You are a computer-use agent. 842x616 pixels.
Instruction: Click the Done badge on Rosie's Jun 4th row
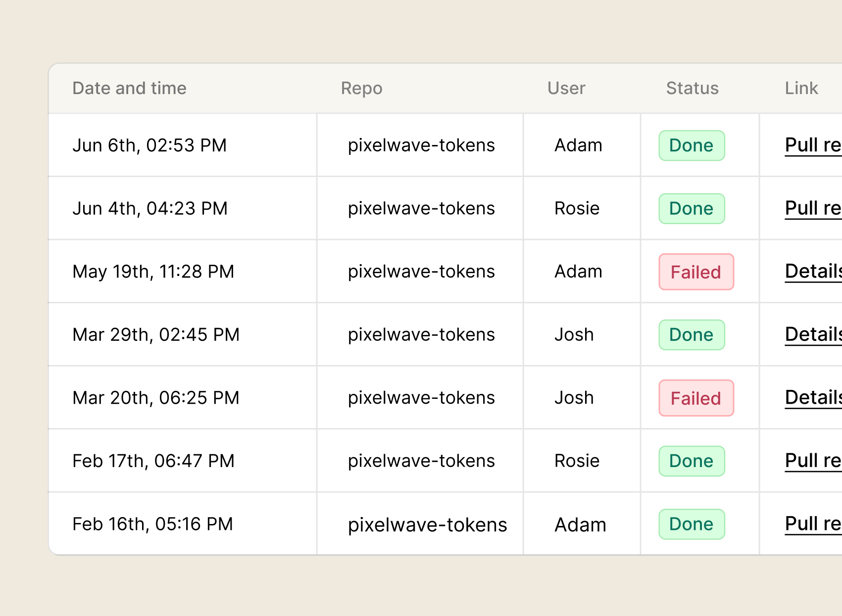(692, 208)
